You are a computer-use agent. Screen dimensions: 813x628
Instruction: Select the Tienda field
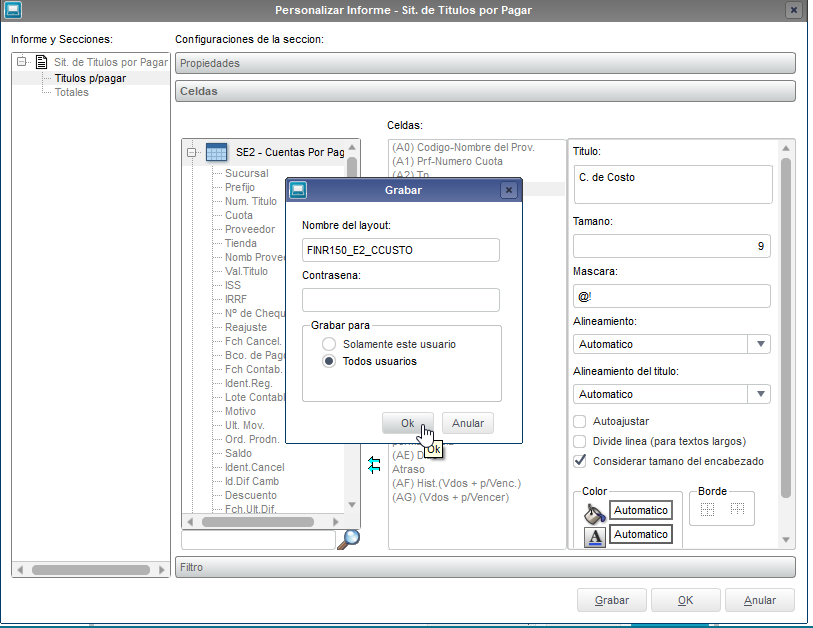[241, 243]
